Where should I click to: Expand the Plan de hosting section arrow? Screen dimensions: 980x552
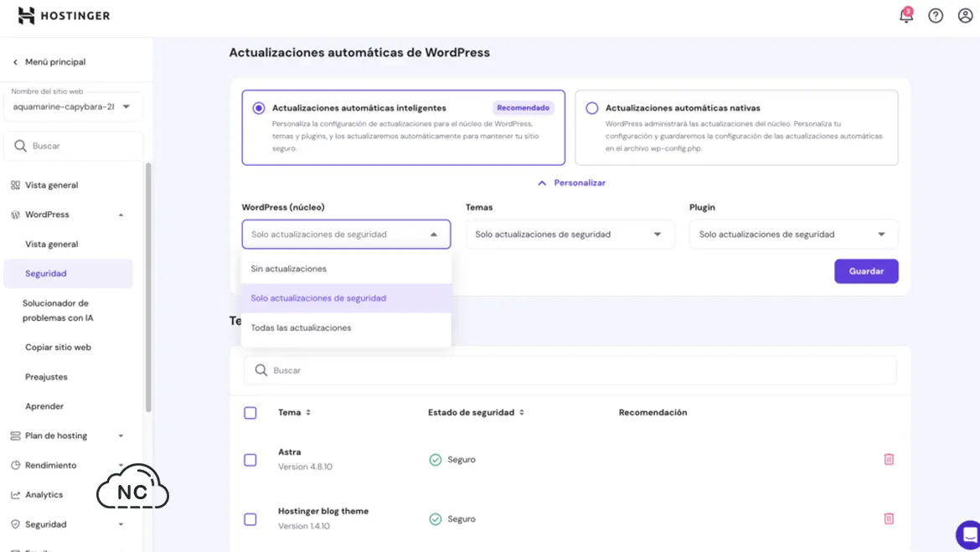tap(121, 436)
